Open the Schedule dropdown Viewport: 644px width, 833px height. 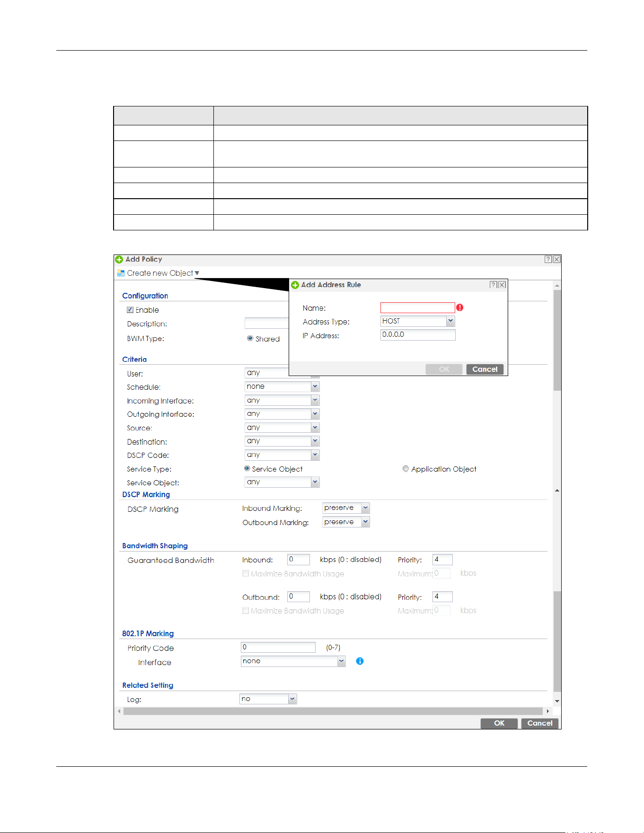coord(315,387)
